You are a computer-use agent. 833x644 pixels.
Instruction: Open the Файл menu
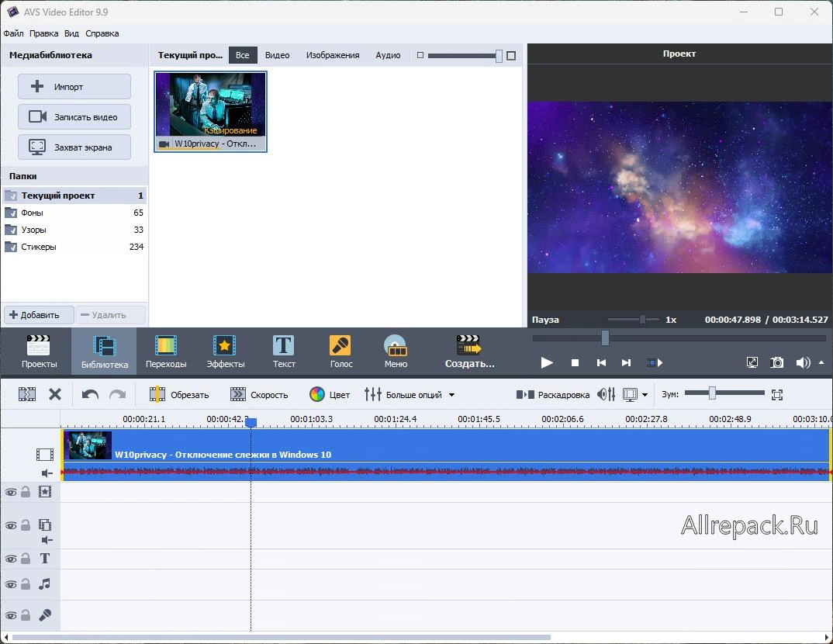coord(13,33)
